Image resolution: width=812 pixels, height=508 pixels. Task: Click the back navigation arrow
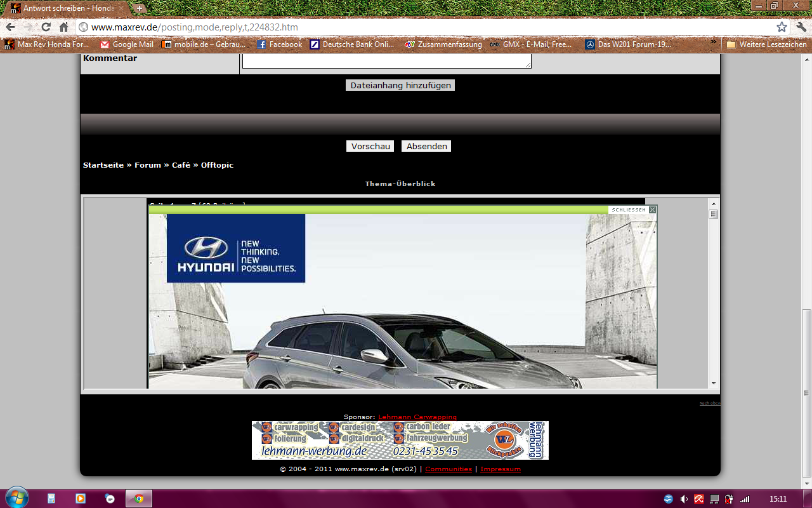pyautogui.click(x=11, y=27)
